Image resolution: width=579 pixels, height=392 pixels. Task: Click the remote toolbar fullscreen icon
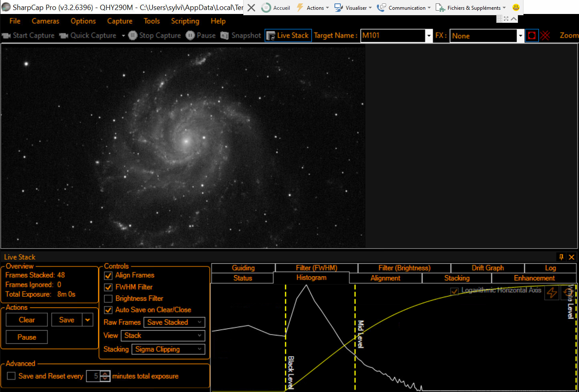click(506, 19)
